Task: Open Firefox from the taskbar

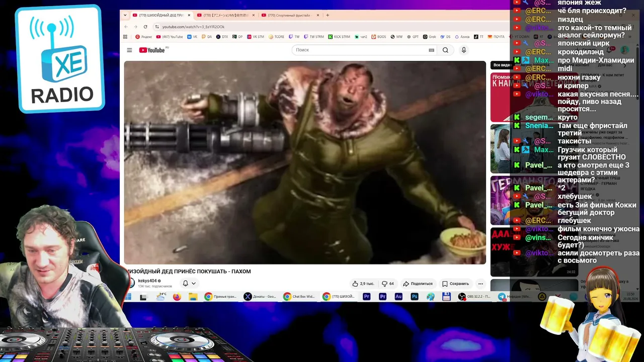Action: [177, 297]
